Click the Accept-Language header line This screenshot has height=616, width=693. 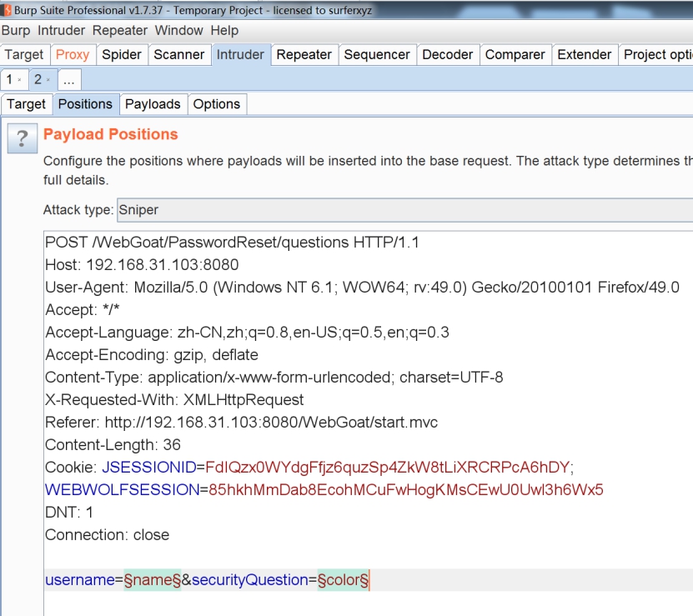click(247, 333)
